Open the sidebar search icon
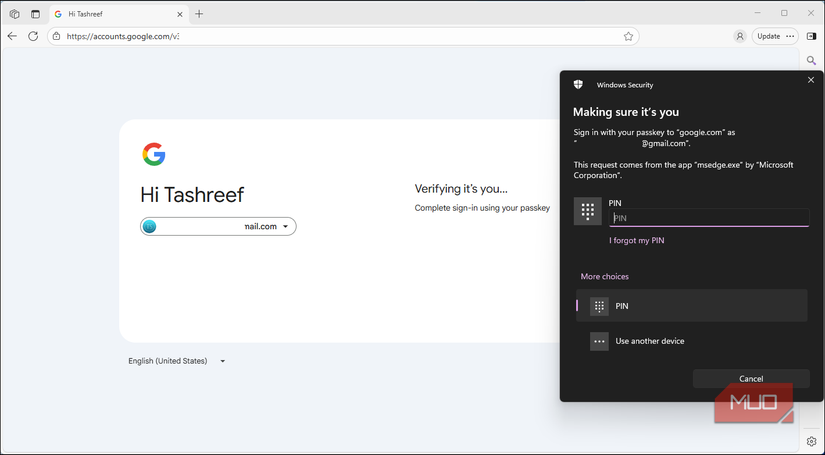 coord(811,61)
